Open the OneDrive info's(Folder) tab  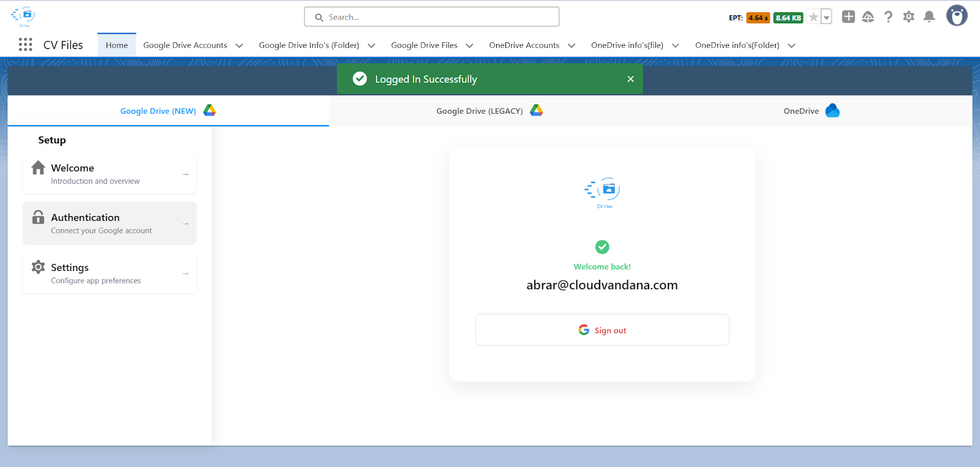(x=737, y=45)
